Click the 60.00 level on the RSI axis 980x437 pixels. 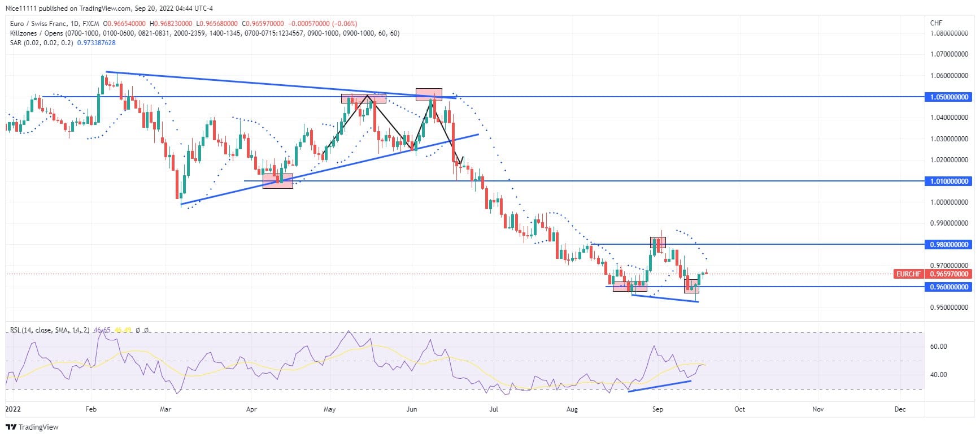938,347
